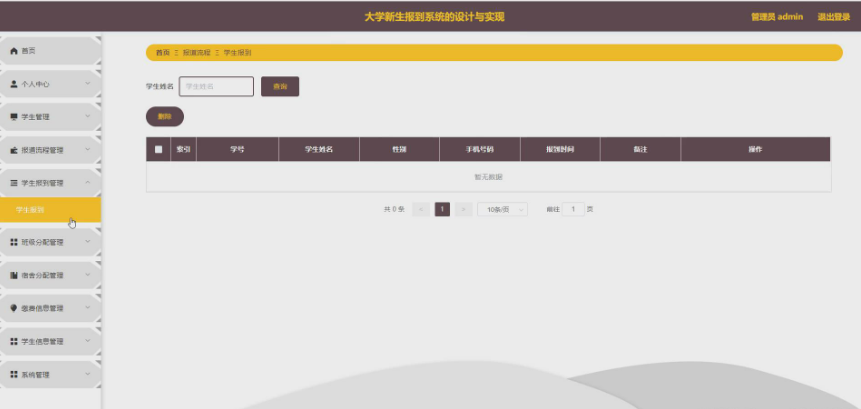Screen dimensions: 861x409
Task: Click the 操作 column header
Action: 755,149
